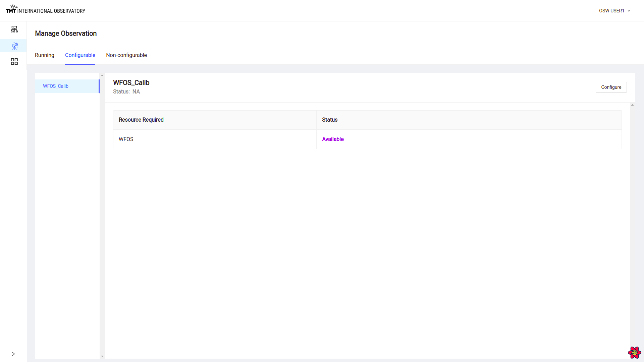This screenshot has width=644, height=362.
Task: Open the resources grid sidebar icon
Action: point(14,62)
